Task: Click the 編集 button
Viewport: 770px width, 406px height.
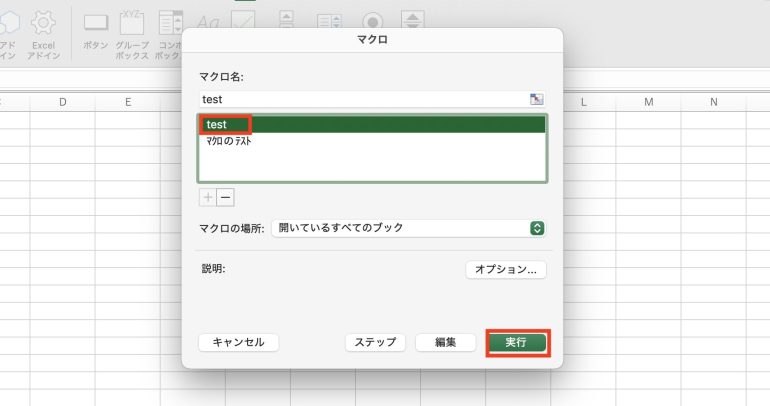Action: 445,342
